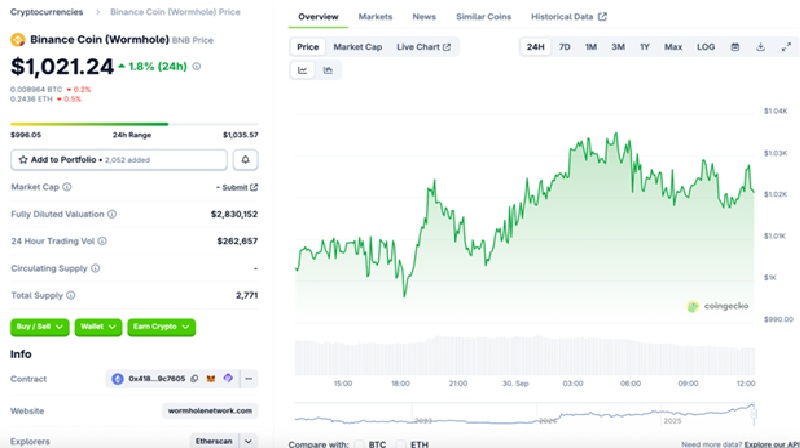
Task: Open the calendar date range picker
Action: [x=735, y=47]
